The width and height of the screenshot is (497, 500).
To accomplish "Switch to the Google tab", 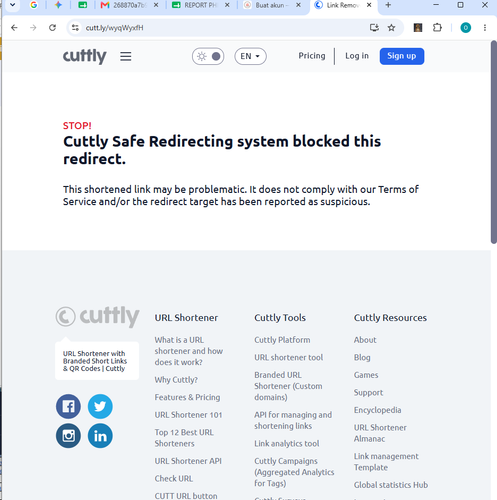I will [x=34, y=5].
